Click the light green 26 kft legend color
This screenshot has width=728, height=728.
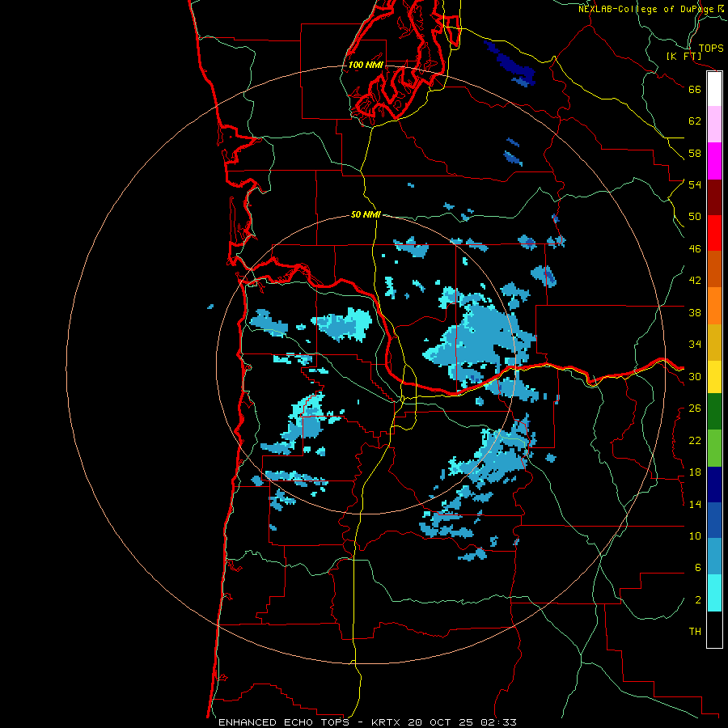714,448
